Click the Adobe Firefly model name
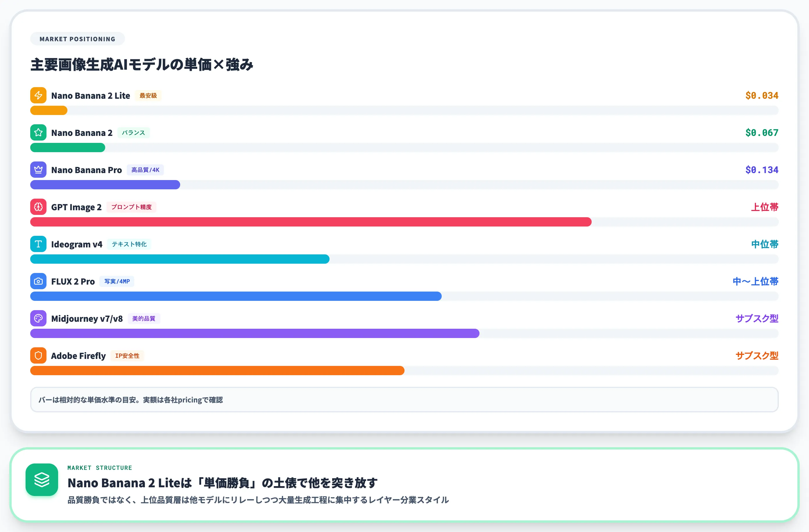809x532 pixels. tap(78, 356)
